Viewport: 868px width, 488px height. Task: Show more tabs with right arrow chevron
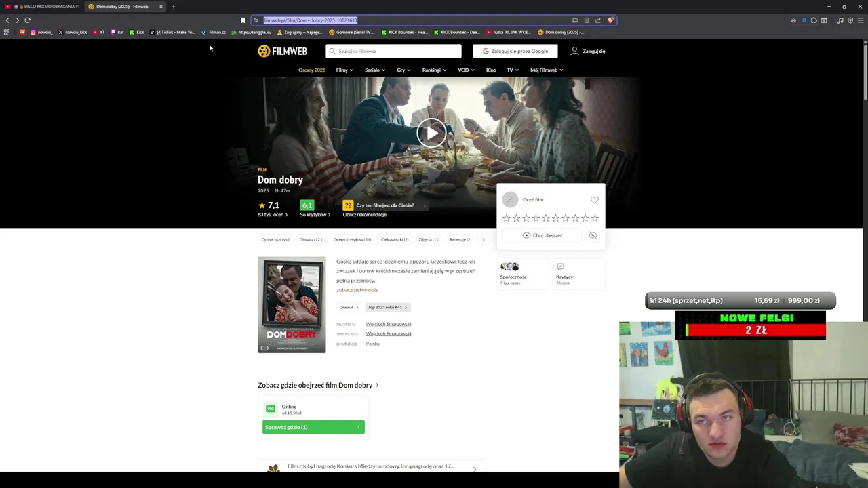click(x=483, y=239)
